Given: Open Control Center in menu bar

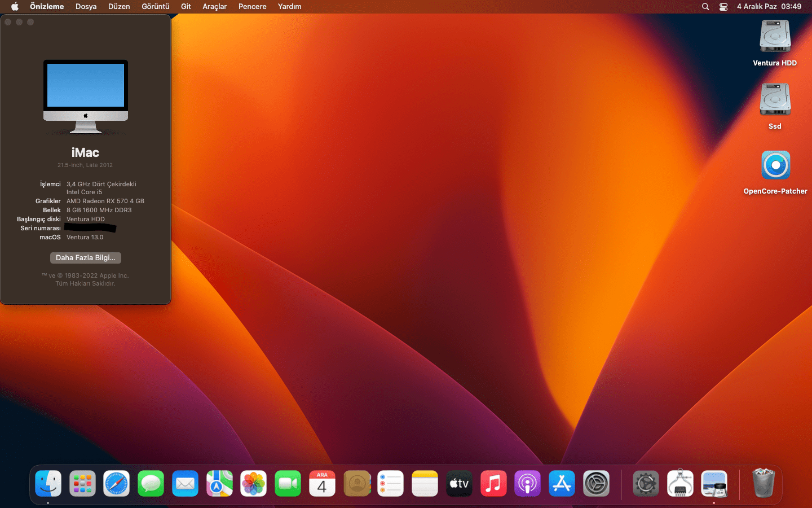Looking at the screenshot, I should pyautogui.click(x=723, y=7).
